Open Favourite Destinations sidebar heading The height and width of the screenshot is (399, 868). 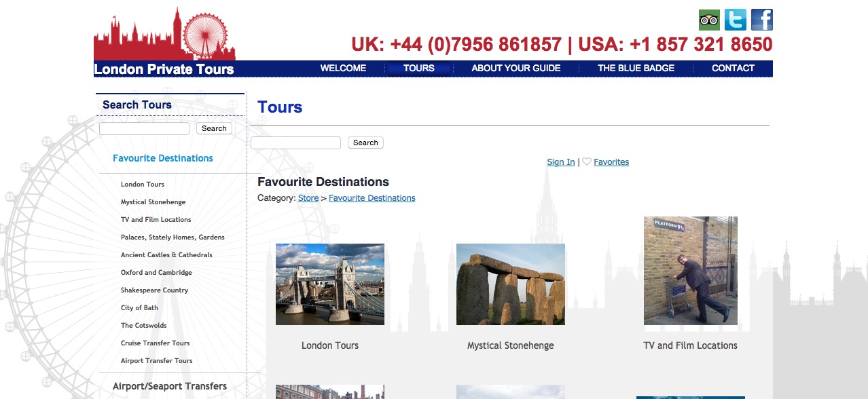[163, 158]
